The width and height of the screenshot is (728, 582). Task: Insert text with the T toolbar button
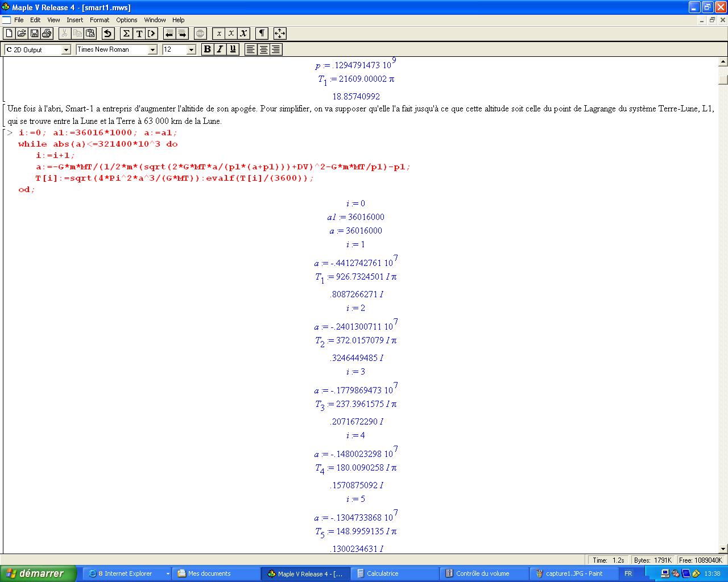(x=139, y=34)
